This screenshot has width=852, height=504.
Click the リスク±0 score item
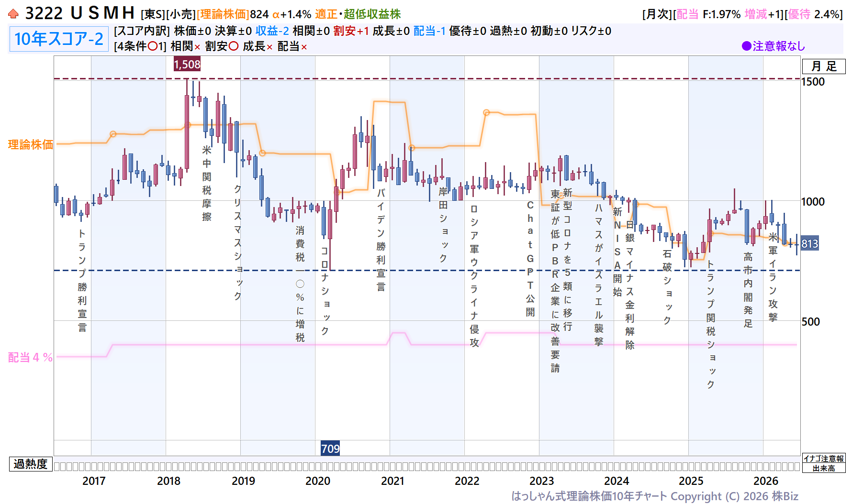click(x=591, y=31)
